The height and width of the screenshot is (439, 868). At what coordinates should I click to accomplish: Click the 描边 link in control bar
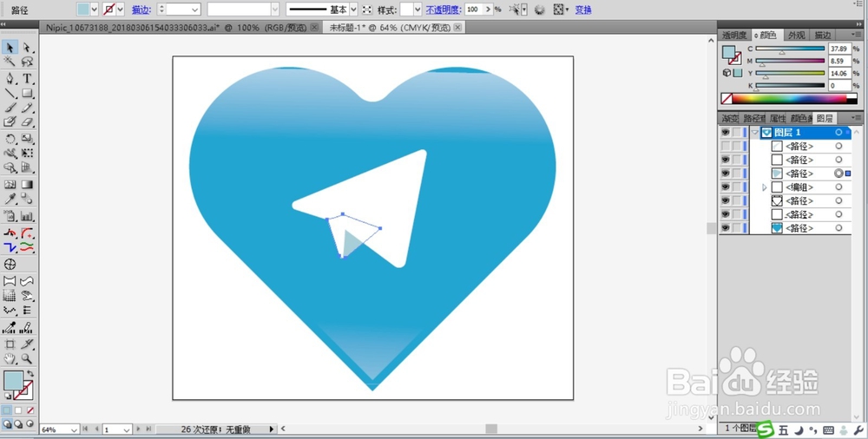141,10
